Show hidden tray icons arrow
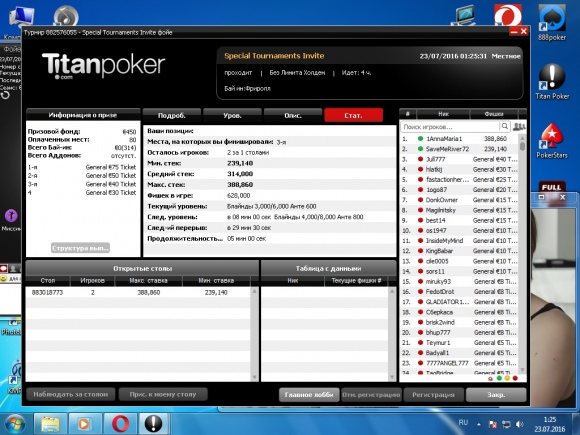Image resolution: width=580 pixels, height=435 pixels. [x=479, y=424]
